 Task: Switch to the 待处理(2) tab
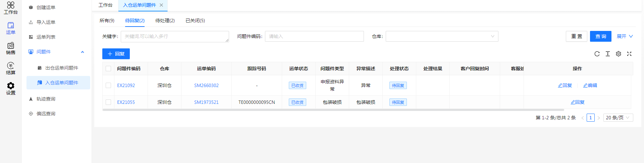[x=165, y=21]
